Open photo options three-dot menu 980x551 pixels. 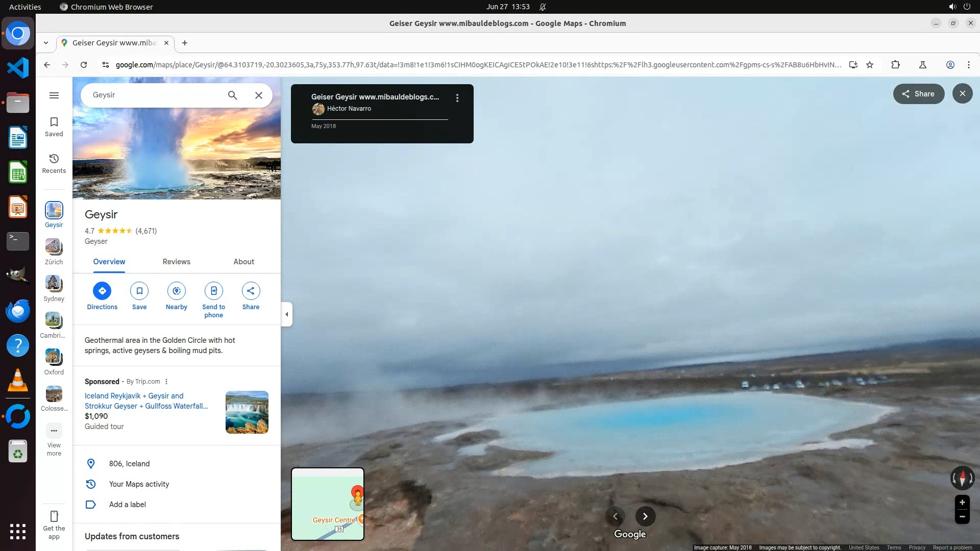[457, 98]
